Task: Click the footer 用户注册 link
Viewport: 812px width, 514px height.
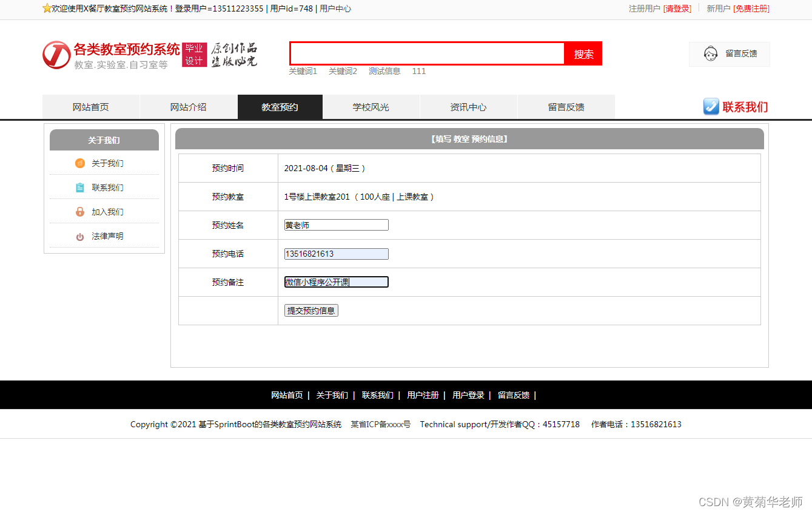Action: tap(423, 394)
